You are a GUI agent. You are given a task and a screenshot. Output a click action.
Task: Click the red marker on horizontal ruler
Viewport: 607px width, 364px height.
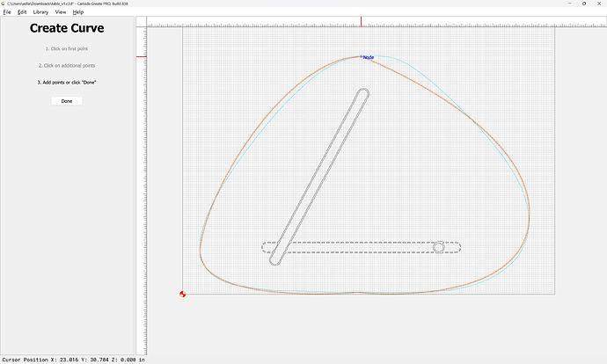(361, 20)
